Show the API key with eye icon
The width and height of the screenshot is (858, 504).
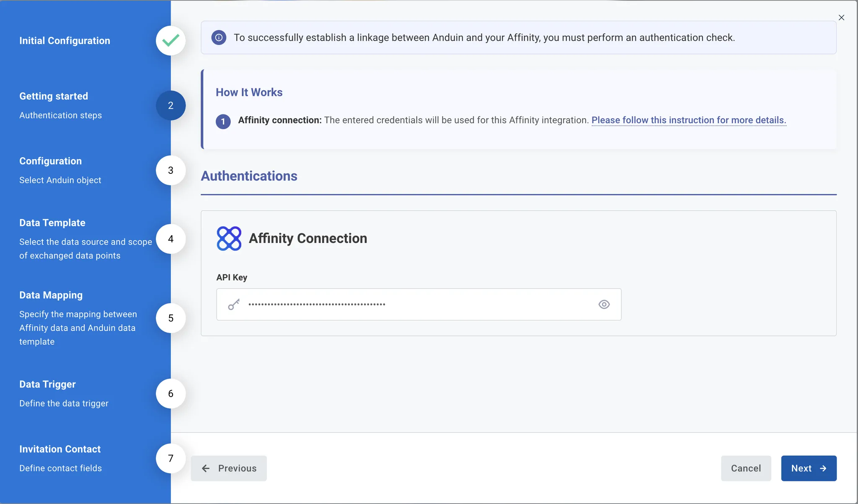[x=604, y=305]
